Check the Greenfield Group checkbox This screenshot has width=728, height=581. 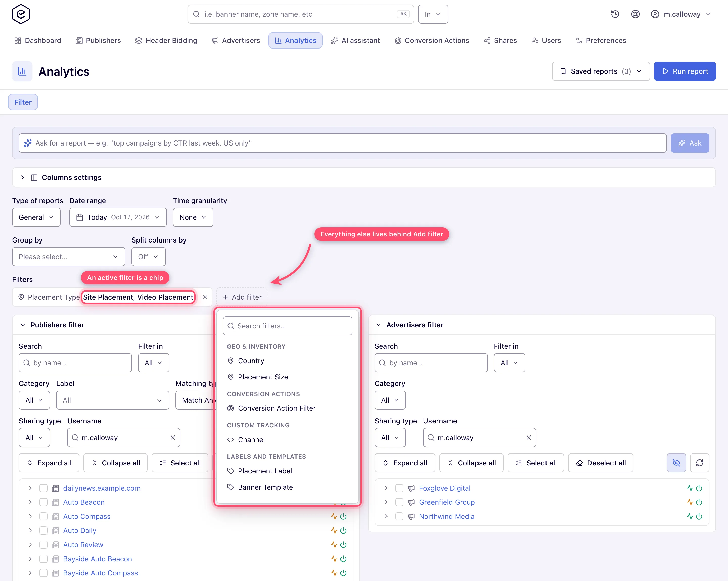pos(399,502)
